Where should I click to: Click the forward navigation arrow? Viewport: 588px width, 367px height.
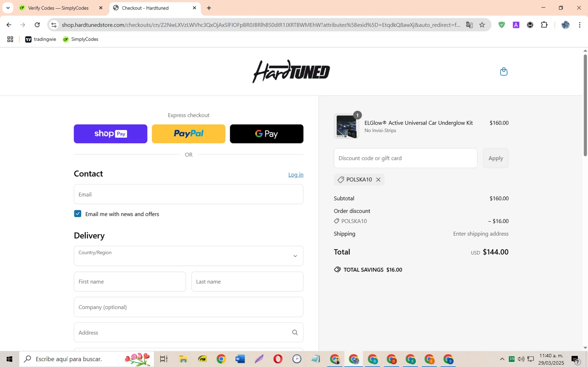click(x=23, y=25)
